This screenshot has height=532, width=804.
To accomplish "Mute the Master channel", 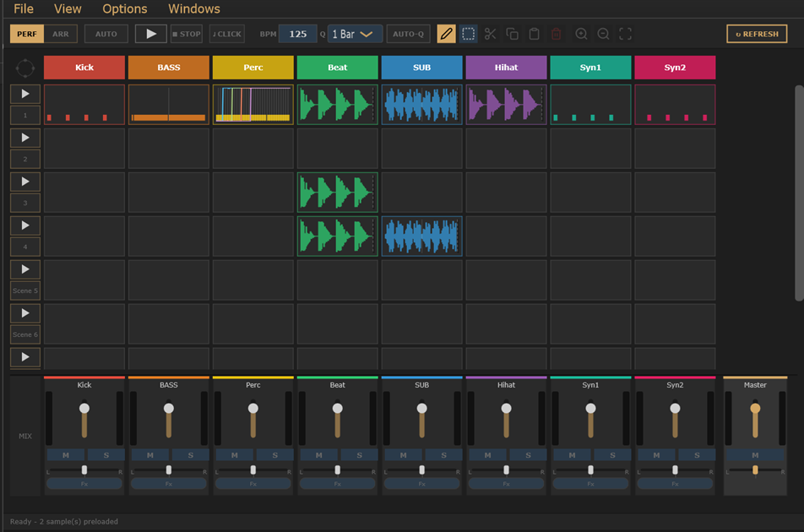I will click(755, 455).
